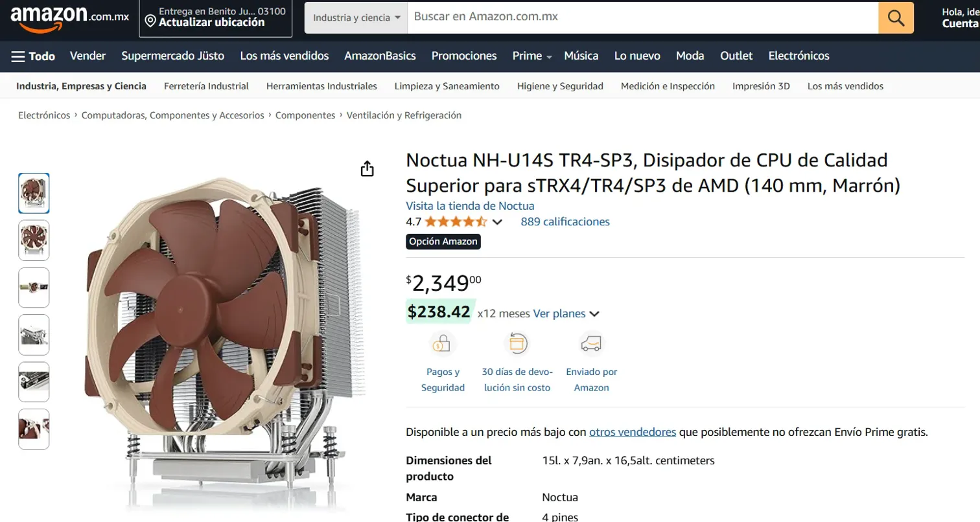Viewport: 980px width, 522px height.
Task: Expand the star rating breakdown chevron
Action: click(497, 222)
